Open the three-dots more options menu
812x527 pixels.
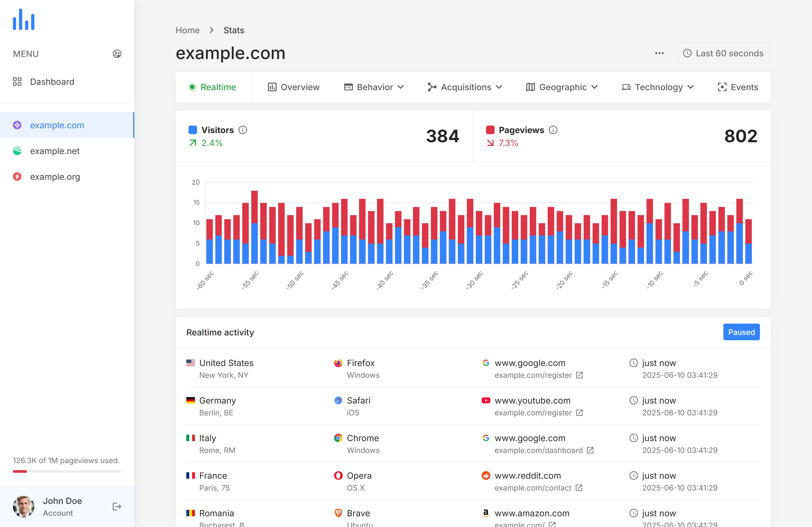[659, 53]
